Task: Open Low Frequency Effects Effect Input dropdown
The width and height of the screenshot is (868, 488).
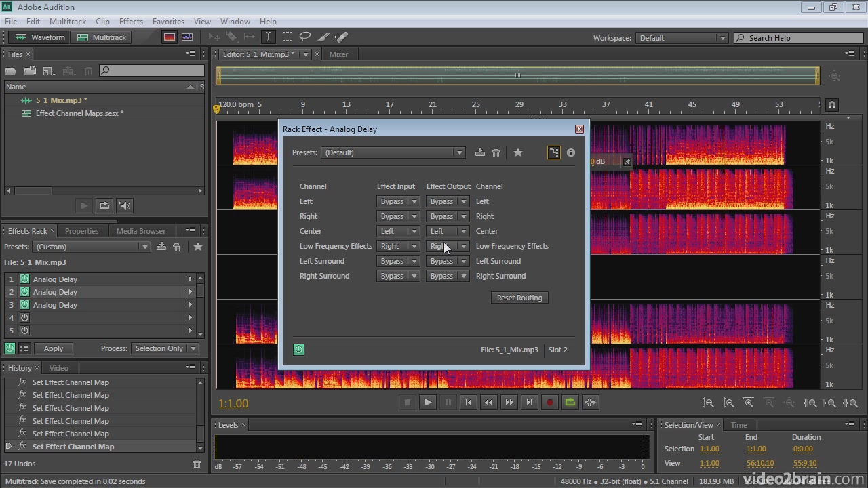Action: point(398,246)
